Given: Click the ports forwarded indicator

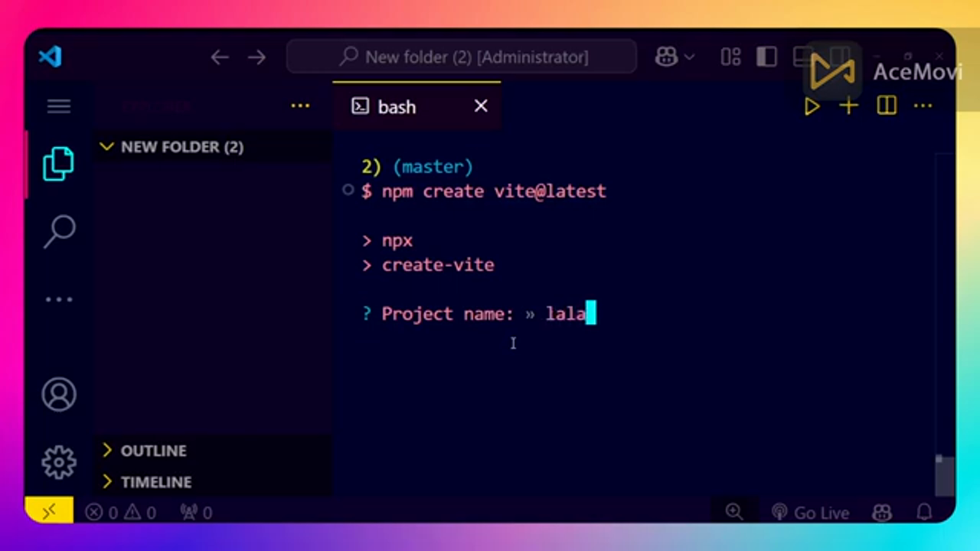Looking at the screenshot, I should pyautogui.click(x=196, y=513).
